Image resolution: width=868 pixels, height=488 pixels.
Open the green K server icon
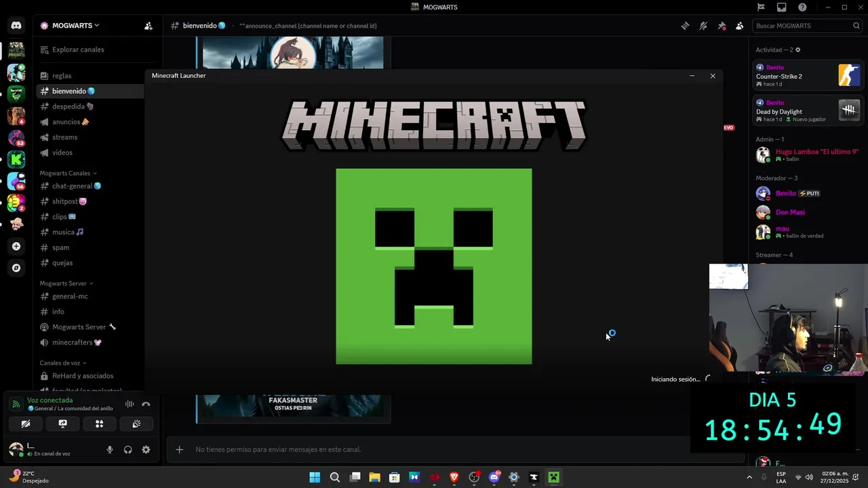16,159
